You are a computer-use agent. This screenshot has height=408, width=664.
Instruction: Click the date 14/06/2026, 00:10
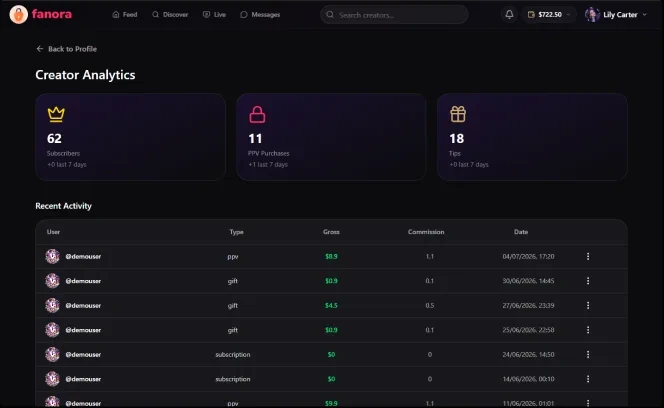pos(528,379)
